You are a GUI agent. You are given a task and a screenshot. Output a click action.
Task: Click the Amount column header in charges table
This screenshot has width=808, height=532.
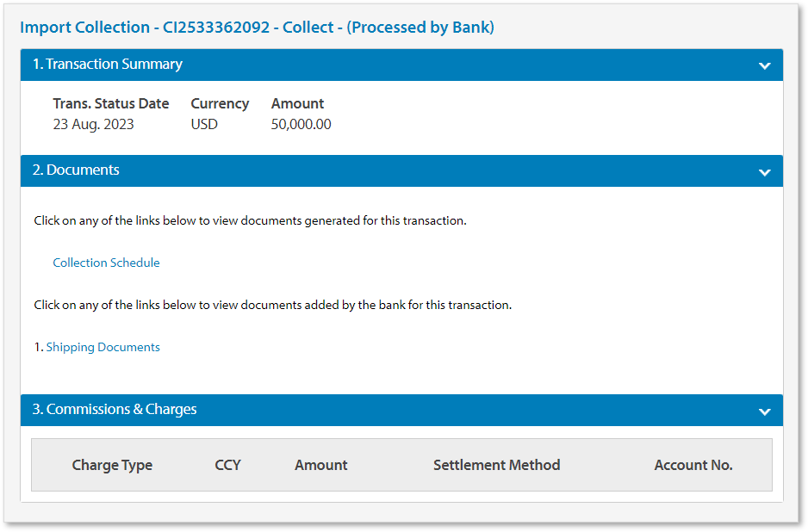pos(320,465)
